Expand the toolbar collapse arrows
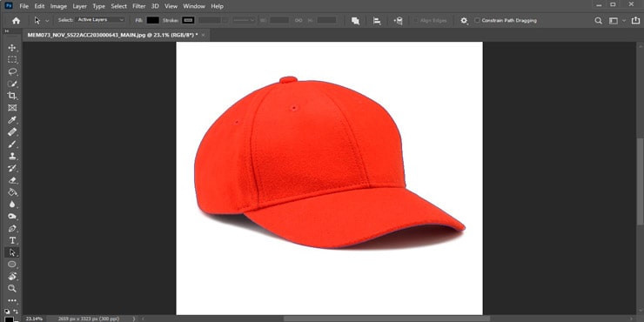The height and width of the screenshot is (322, 644). tap(7, 31)
